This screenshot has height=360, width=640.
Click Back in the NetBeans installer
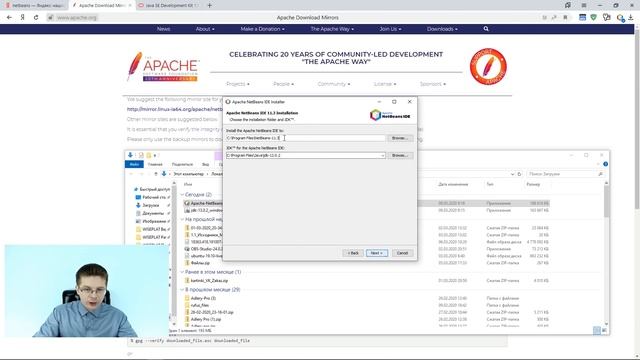click(x=353, y=253)
